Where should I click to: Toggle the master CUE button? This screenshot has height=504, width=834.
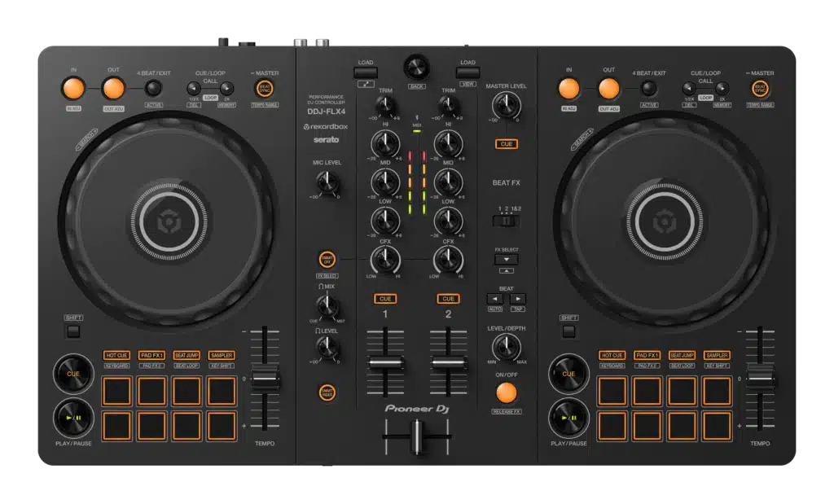click(507, 144)
